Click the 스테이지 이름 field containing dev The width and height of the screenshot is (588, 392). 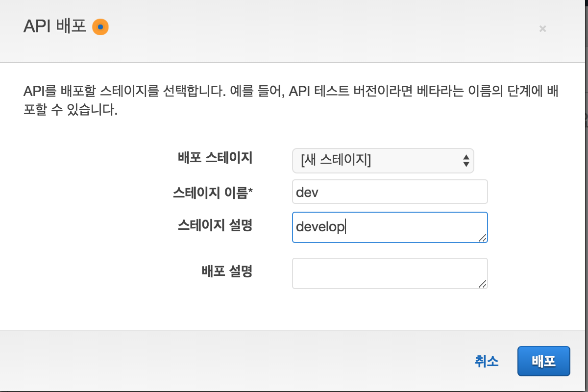pyautogui.click(x=390, y=192)
